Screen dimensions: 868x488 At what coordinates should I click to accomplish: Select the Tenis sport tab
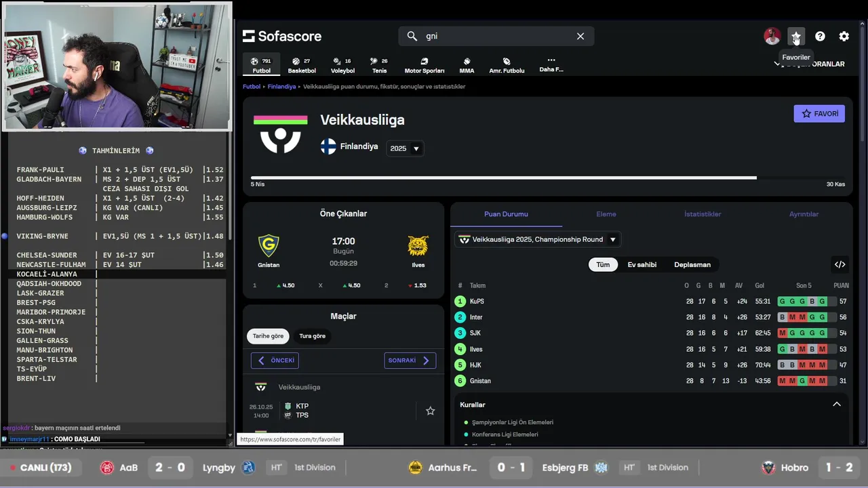click(x=379, y=65)
